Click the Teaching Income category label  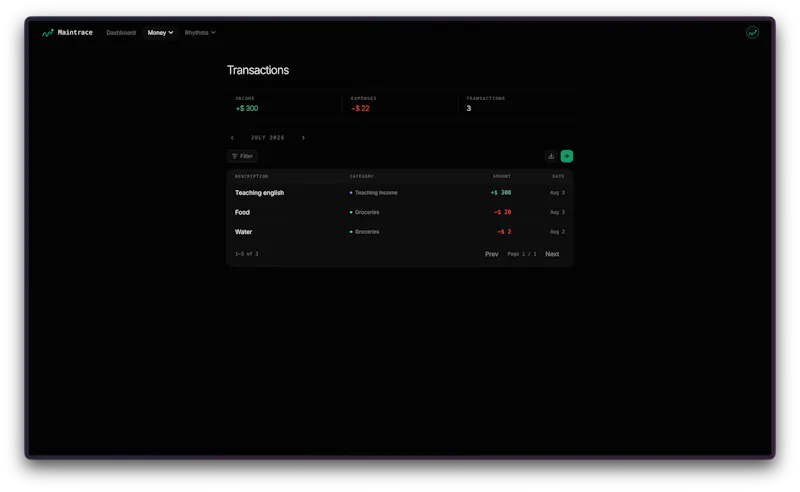pos(376,193)
